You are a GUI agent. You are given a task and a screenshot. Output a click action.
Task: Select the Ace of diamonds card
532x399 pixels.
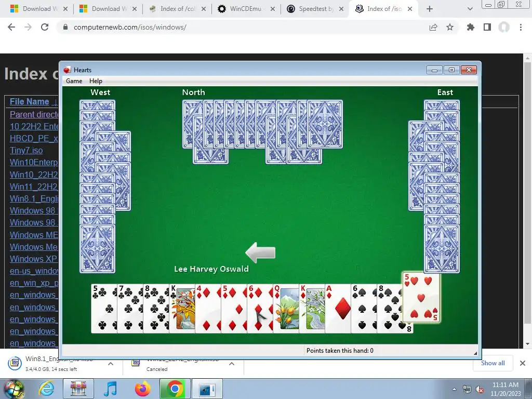[x=338, y=309]
